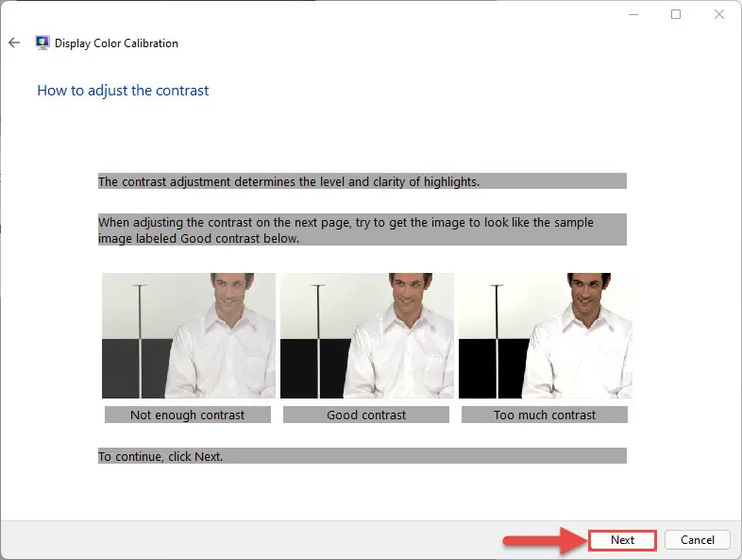Click the Display Color Calibration monitor icon
This screenshot has width=742, height=560.
coord(42,42)
